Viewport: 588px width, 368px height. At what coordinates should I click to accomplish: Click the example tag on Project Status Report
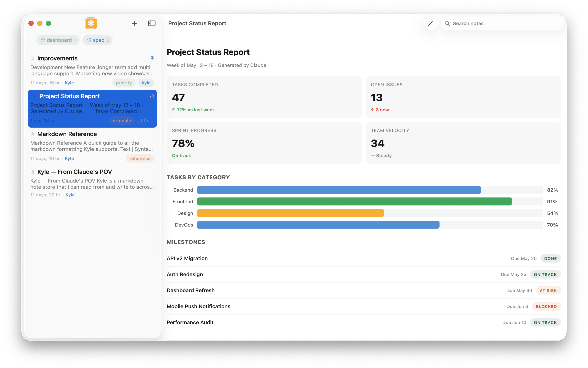coord(122,121)
